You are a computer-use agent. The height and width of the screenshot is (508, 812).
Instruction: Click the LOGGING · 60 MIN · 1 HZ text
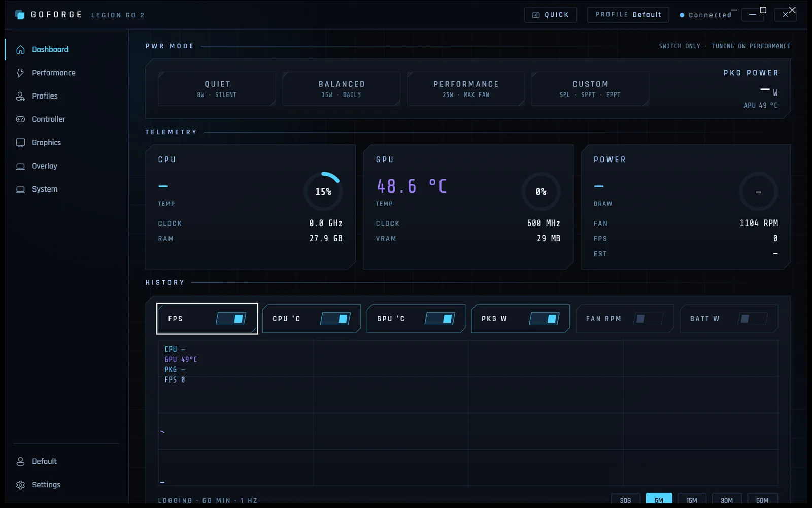[x=208, y=501]
